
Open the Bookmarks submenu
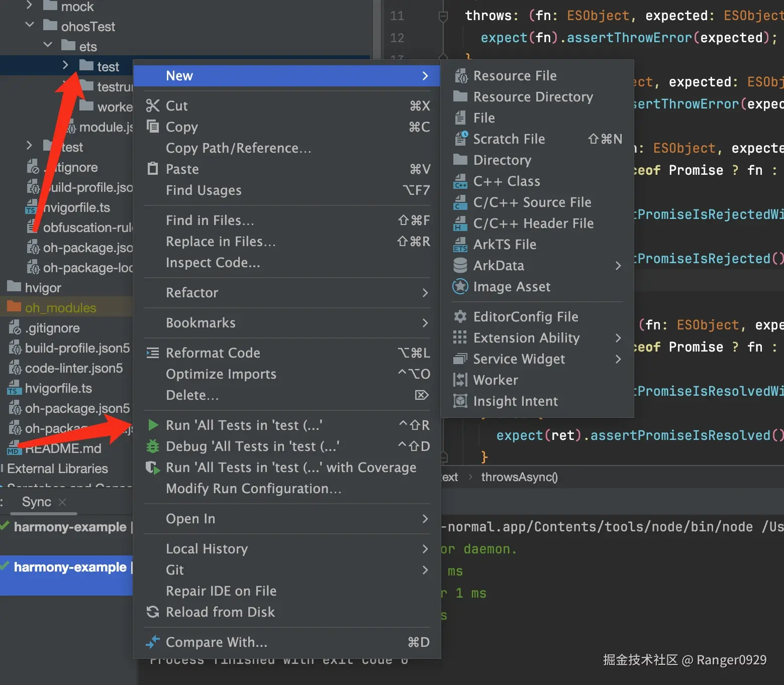click(x=287, y=322)
